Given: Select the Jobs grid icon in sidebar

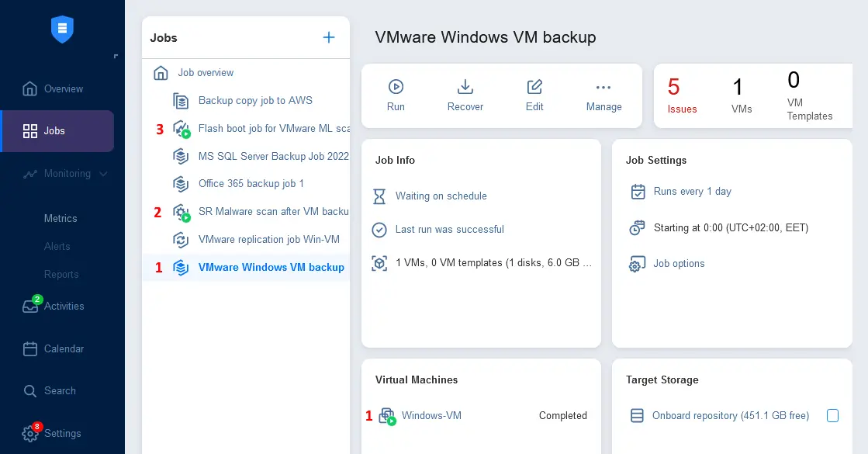Looking at the screenshot, I should coord(30,131).
